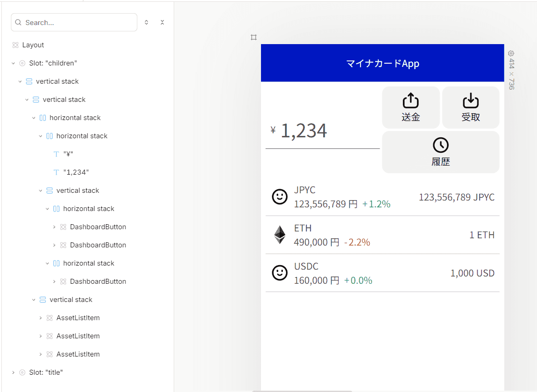Collapse horizontal stack containing the ¥ horizontal stack
537x392 pixels.
coord(34,117)
